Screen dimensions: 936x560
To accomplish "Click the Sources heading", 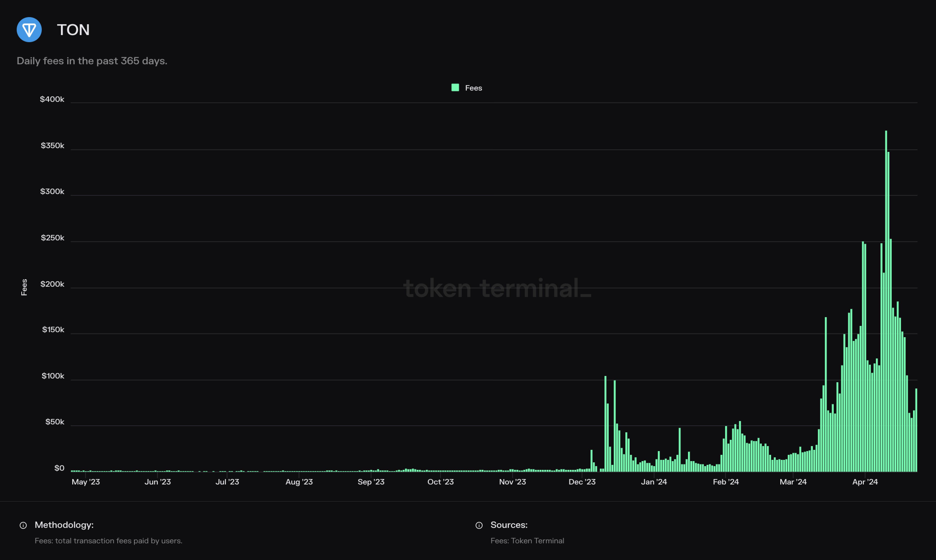I will coord(509,525).
